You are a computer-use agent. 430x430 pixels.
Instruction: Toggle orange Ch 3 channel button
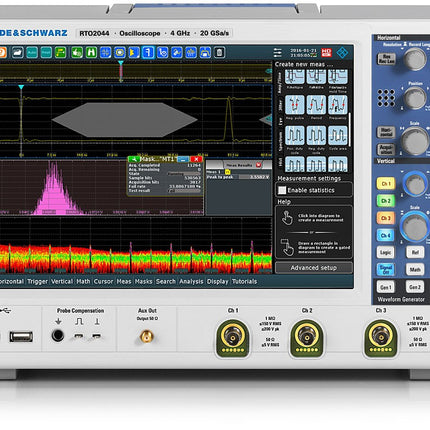pos(386,218)
